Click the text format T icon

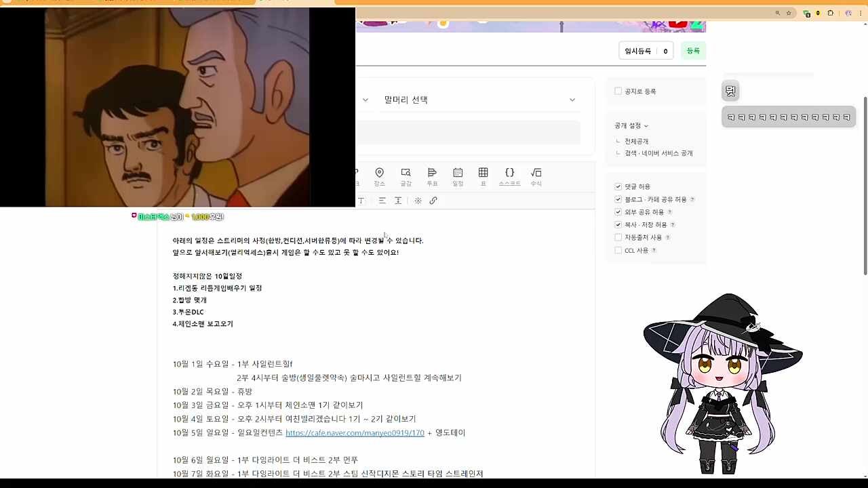tap(361, 201)
